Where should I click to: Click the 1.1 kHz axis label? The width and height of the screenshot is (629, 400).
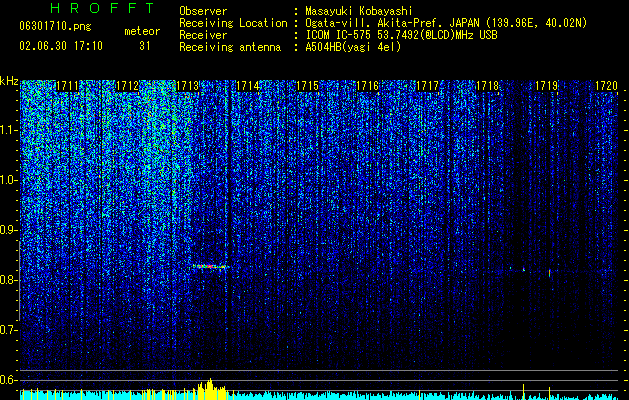[x=9, y=130]
